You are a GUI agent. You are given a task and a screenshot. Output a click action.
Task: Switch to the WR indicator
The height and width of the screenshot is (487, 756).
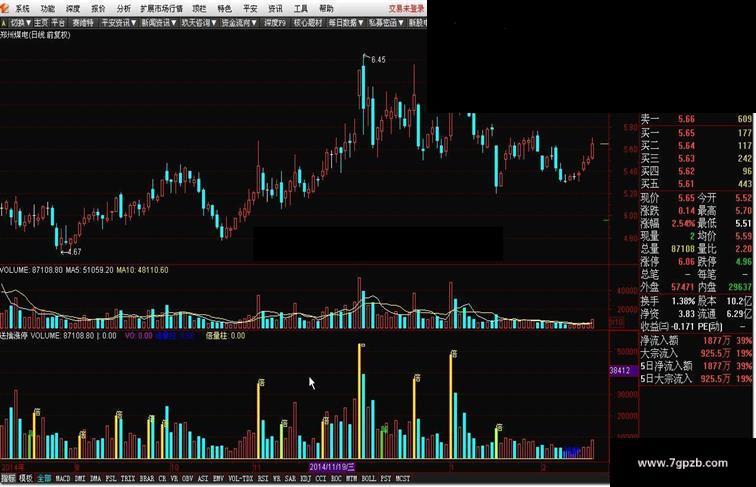pos(277,478)
